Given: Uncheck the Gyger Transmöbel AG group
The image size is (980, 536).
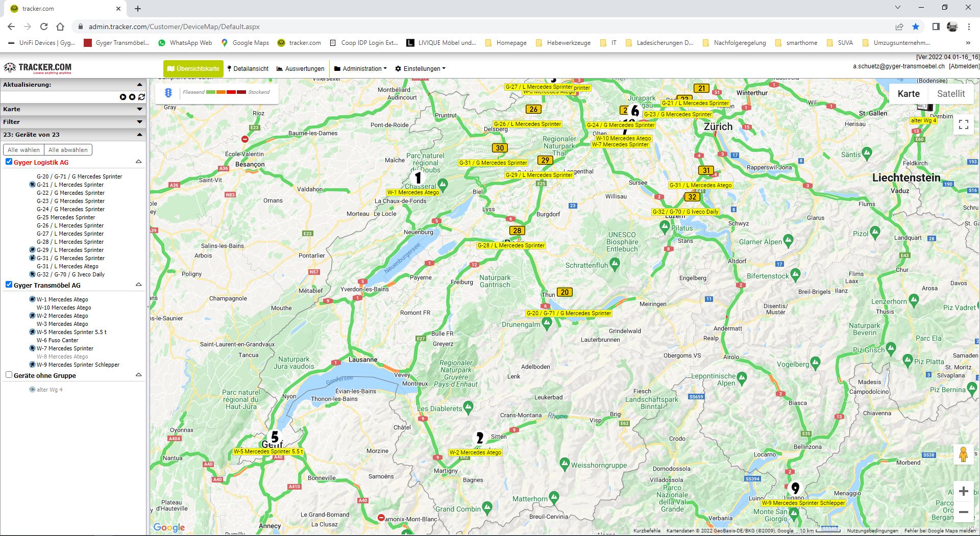Looking at the screenshot, I should click(x=9, y=285).
